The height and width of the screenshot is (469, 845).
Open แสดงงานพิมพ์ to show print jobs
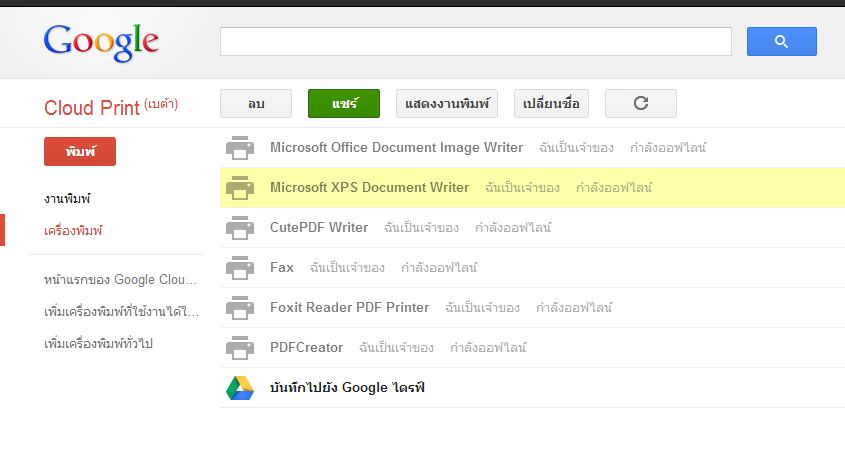(x=447, y=104)
